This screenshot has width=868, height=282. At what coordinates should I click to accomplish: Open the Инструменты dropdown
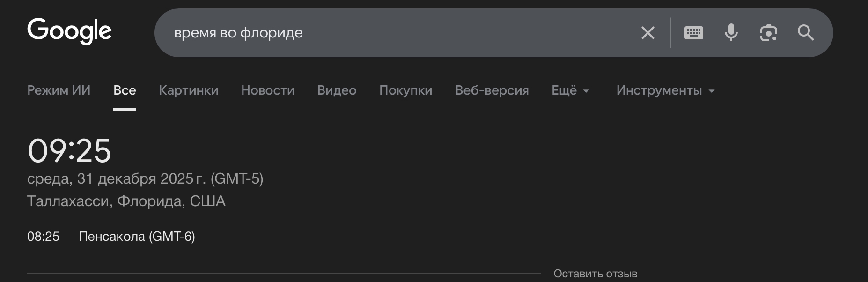[x=665, y=90]
